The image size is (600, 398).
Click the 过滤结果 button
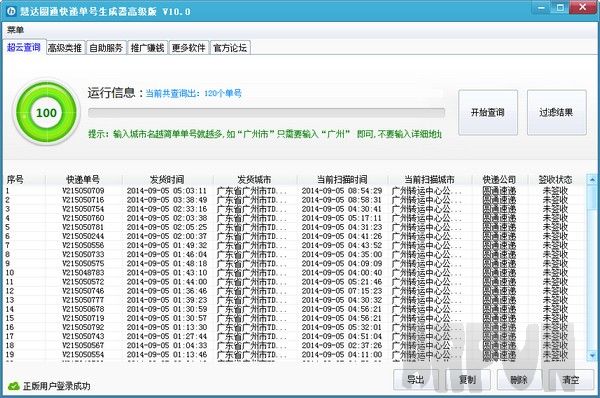556,113
